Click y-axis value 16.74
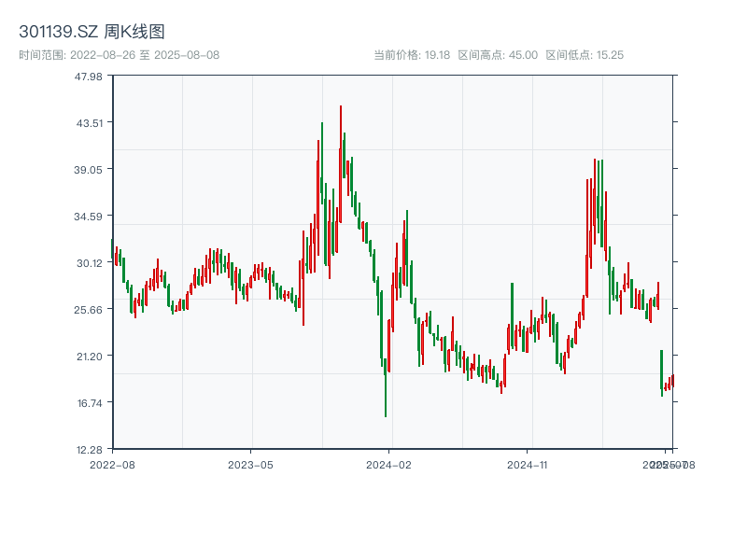The image size is (747, 560). tap(90, 403)
